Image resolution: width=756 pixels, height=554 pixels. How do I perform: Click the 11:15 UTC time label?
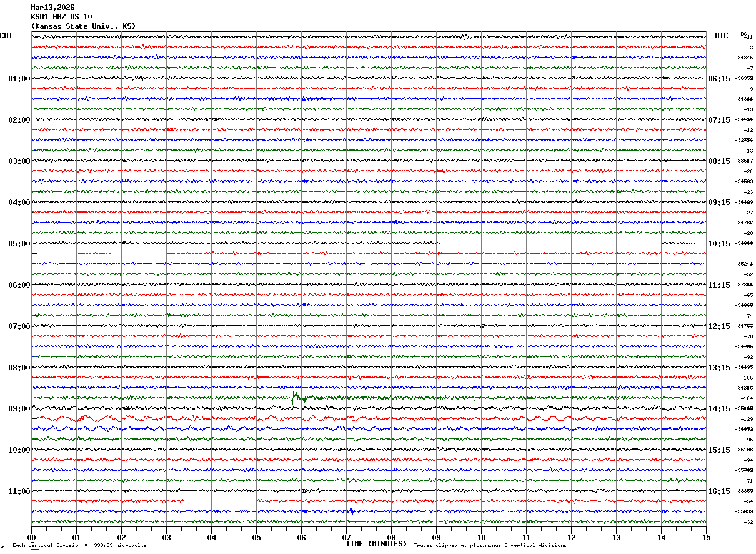click(x=719, y=285)
